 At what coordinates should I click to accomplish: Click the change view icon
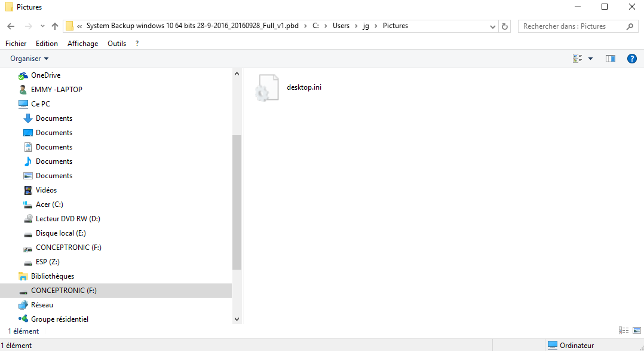coord(578,59)
